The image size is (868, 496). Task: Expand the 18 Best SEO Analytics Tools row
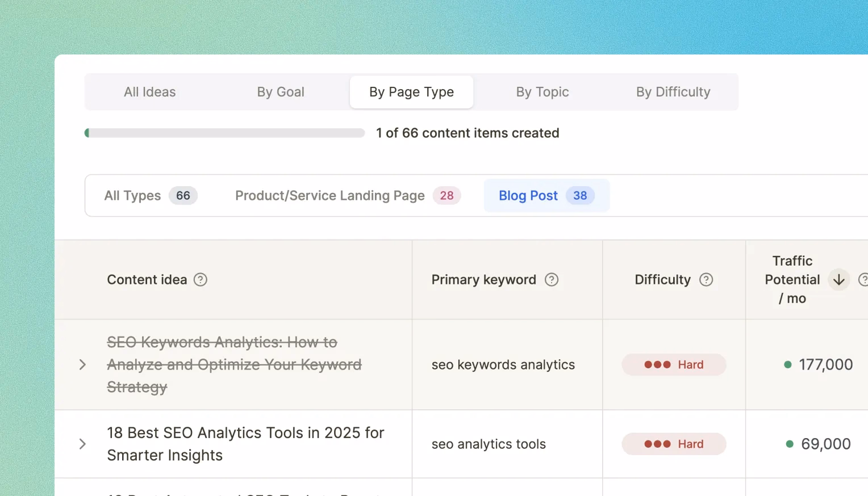(82, 444)
